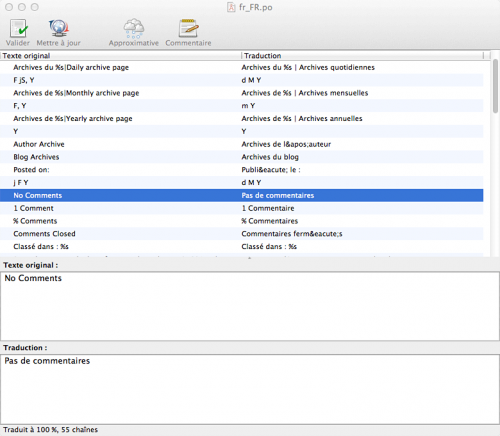The height and width of the screenshot is (436, 500).
Task: Click the fr_FR.po window title text
Action: coord(256,7)
